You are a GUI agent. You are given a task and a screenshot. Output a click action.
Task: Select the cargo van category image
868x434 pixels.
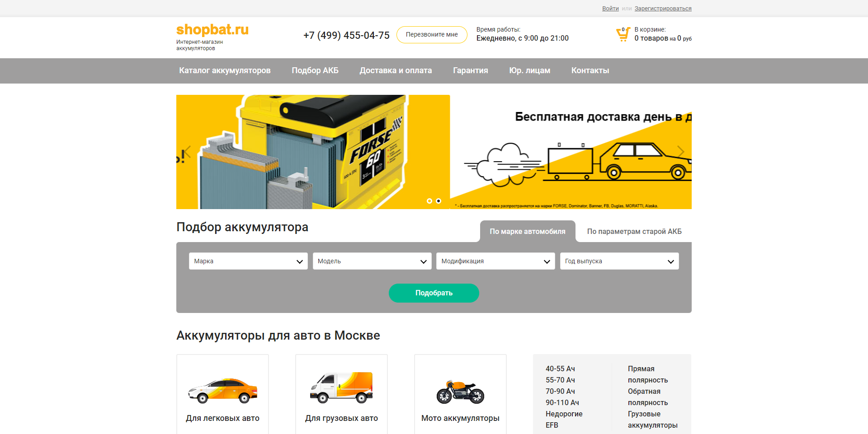(x=341, y=388)
